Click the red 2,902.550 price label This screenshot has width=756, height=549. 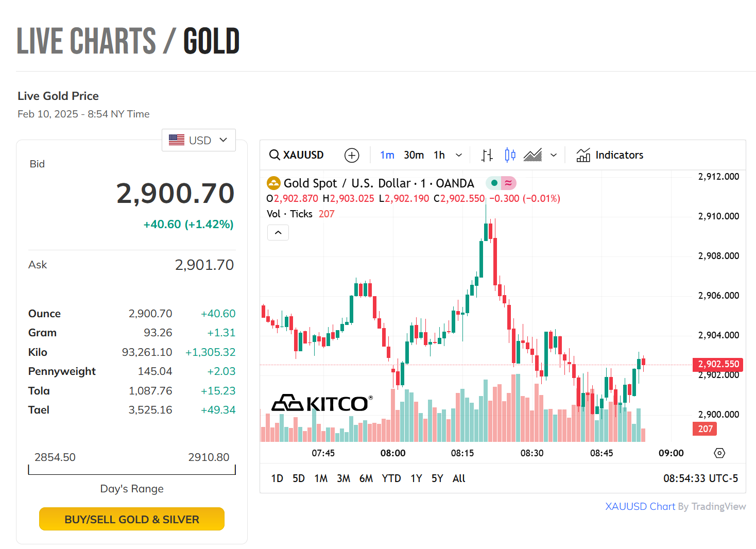(718, 364)
